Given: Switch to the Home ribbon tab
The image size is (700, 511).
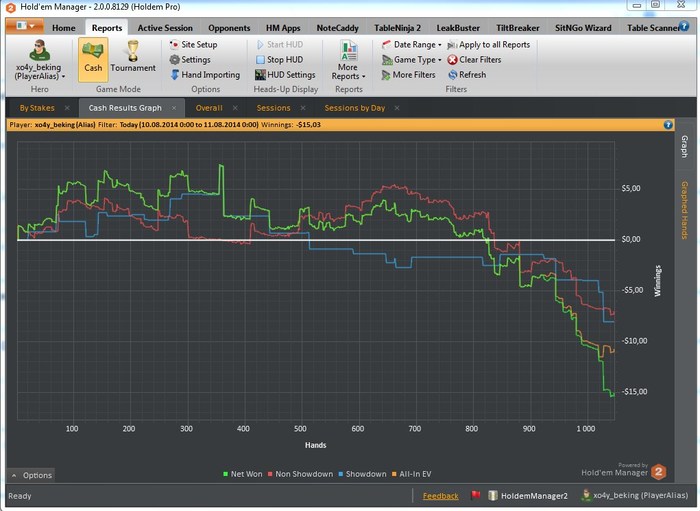Looking at the screenshot, I should coord(63,28).
